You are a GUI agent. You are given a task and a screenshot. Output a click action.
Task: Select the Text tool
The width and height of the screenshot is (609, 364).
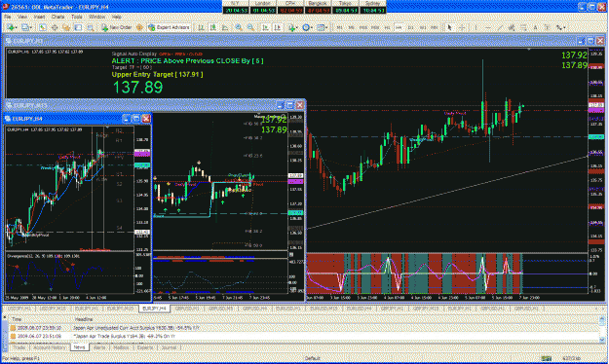tap(535, 27)
